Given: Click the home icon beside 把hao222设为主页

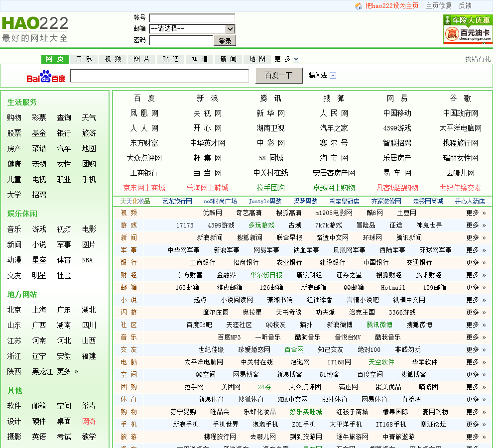Looking at the screenshot, I should click(x=359, y=6).
